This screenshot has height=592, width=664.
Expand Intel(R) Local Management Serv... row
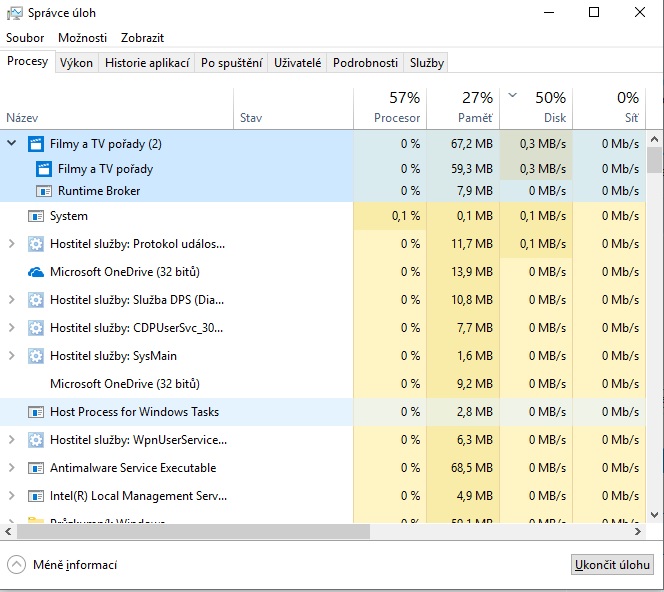point(12,496)
